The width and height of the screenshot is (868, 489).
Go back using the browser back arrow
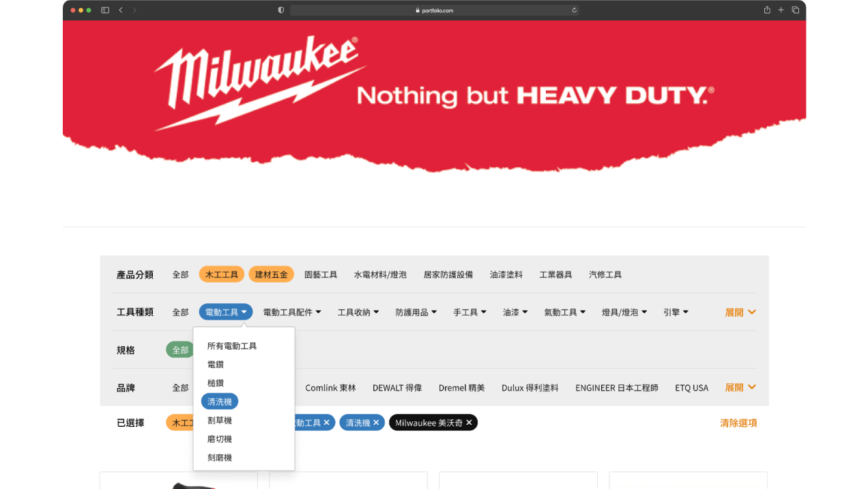coord(121,10)
